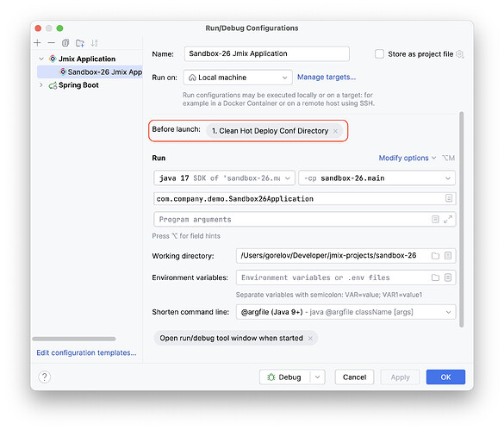
Task: Toggle Store as project file checkbox
Action: pos(379,54)
